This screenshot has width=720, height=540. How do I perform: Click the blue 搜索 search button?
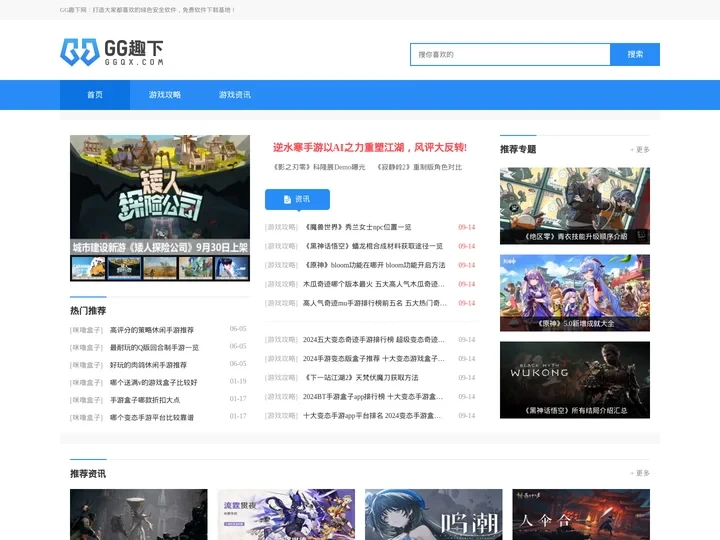635,55
